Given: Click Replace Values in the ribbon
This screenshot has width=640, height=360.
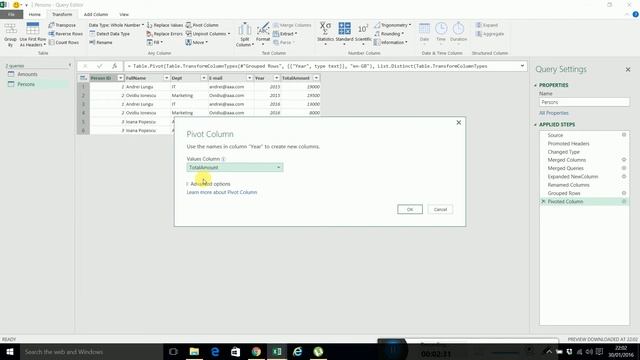Looking at the screenshot, I should tap(165, 25).
